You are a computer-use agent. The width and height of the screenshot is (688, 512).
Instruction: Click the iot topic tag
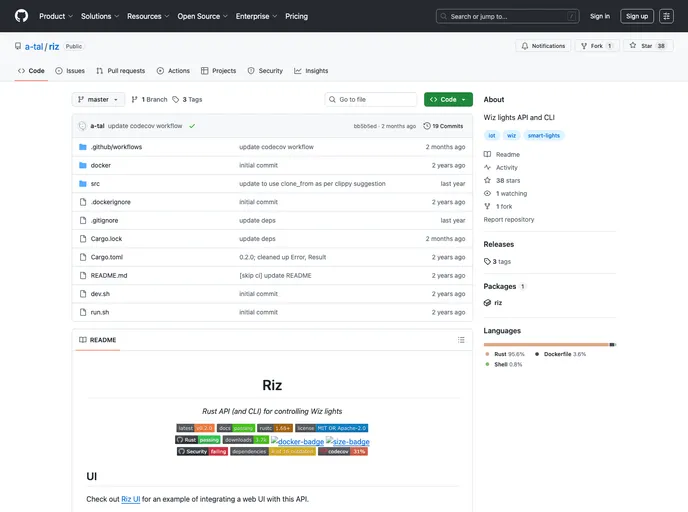[x=492, y=136]
